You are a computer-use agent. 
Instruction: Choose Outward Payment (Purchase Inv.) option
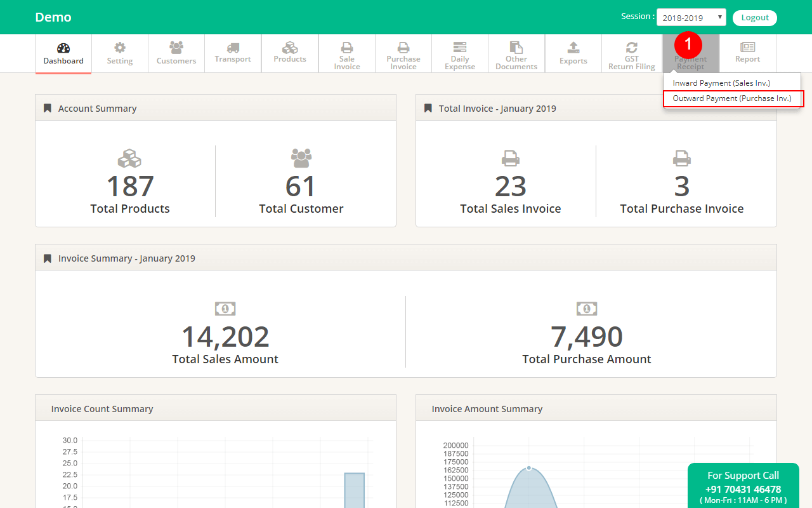(732, 98)
